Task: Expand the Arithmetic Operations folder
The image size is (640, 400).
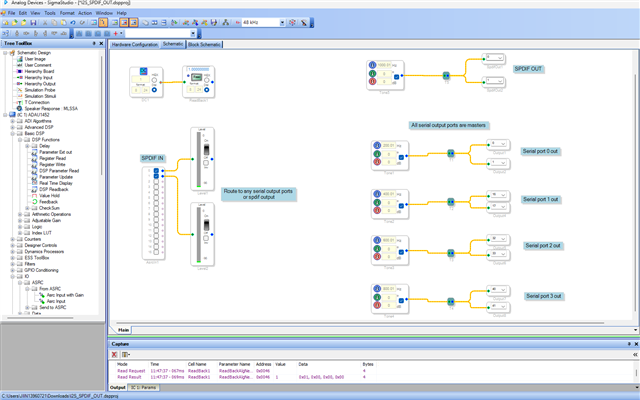Action: point(20,214)
